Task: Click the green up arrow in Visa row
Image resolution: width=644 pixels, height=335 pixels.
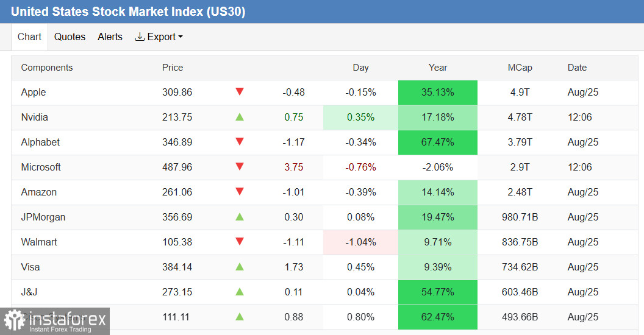Action: [x=240, y=267]
